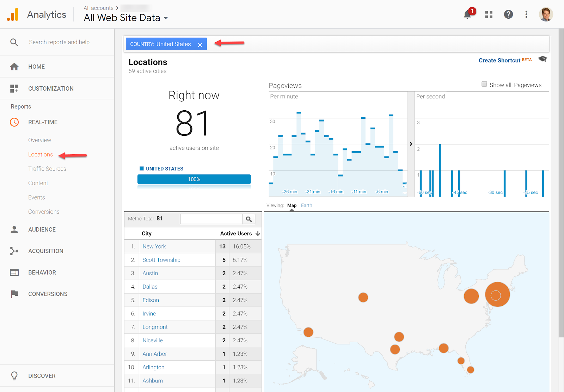Enable the Show all Pageviews checkbox
564x392 pixels.
point(484,84)
